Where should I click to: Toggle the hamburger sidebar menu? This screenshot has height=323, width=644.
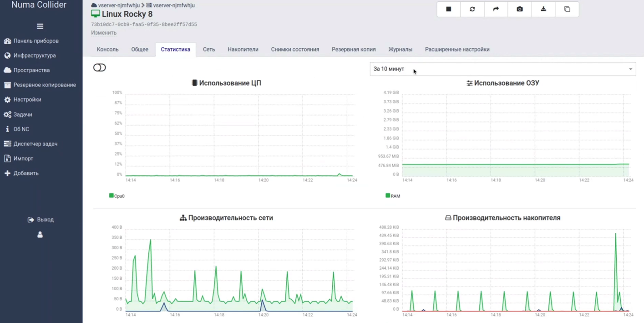point(40,26)
